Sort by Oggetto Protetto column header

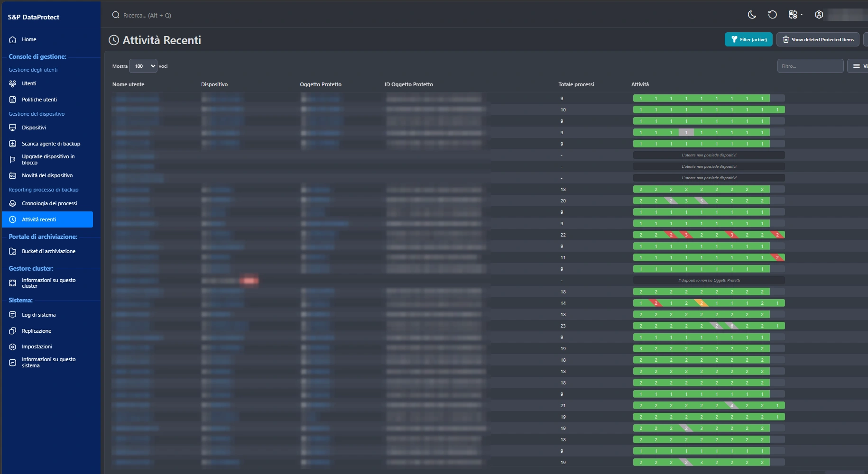point(321,84)
